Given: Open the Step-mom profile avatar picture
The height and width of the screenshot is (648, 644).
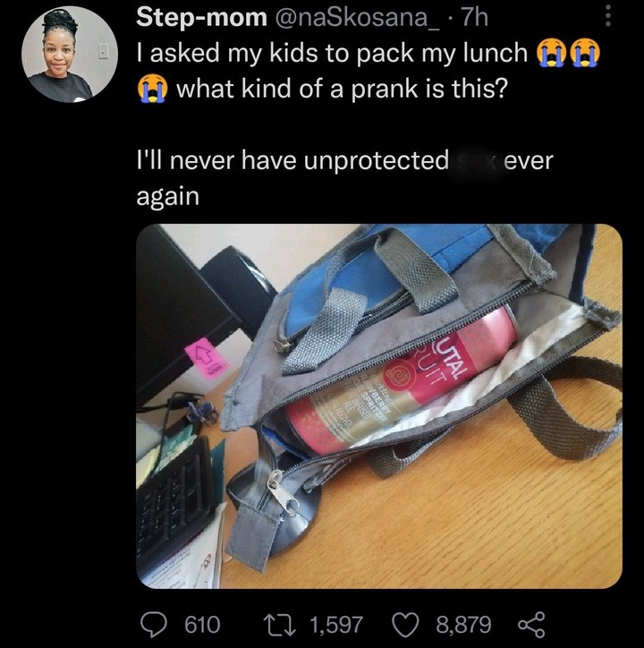Looking at the screenshot, I should 70,54.
